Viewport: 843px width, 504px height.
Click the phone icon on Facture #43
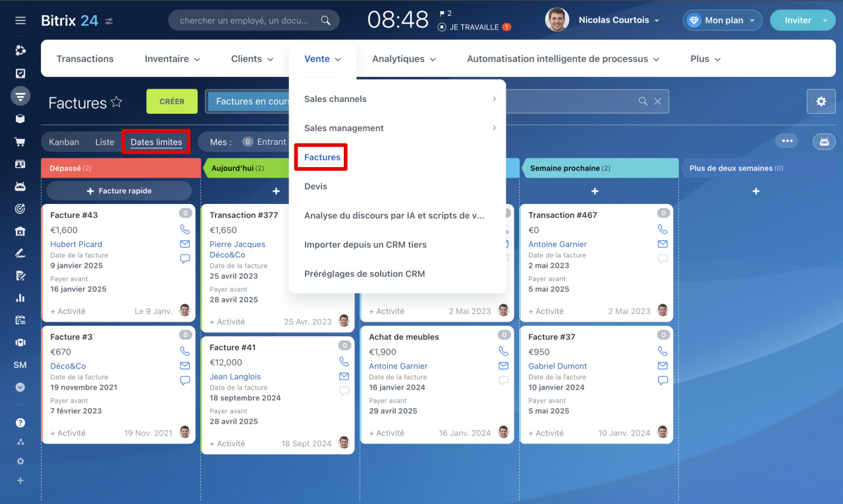pyautogui.click(x=185, y=230)
